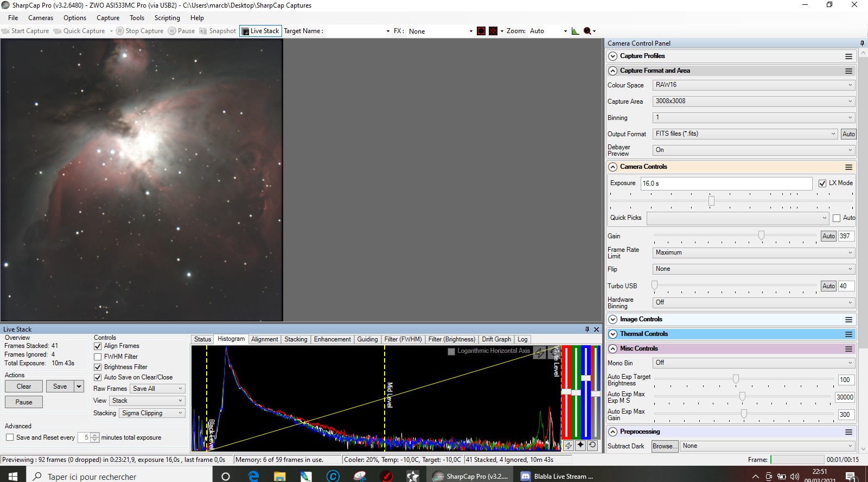
Task: Open the Stacking algorithm Sigma Clipping dropdown
Action: [152, 413]
